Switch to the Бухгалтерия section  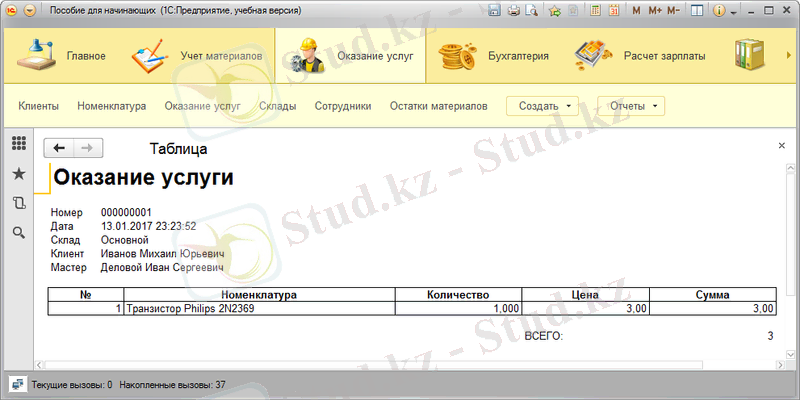(x=493, y=56)
